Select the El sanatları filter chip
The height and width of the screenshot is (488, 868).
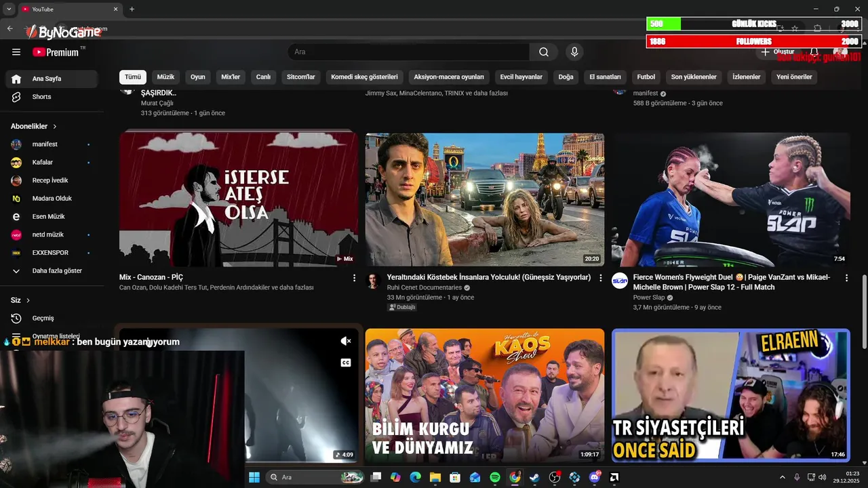(x=606, y=77)
